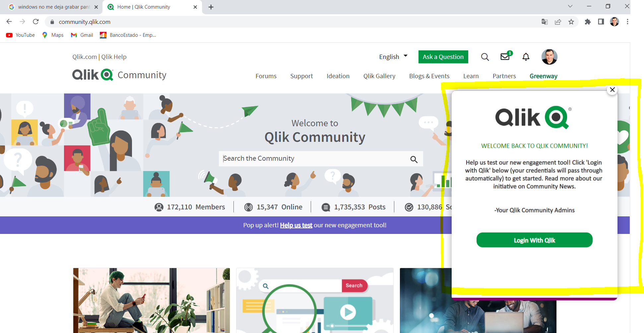Click the share page icon
The height and width of the screenshot is (333, 644).
point(558,22)
